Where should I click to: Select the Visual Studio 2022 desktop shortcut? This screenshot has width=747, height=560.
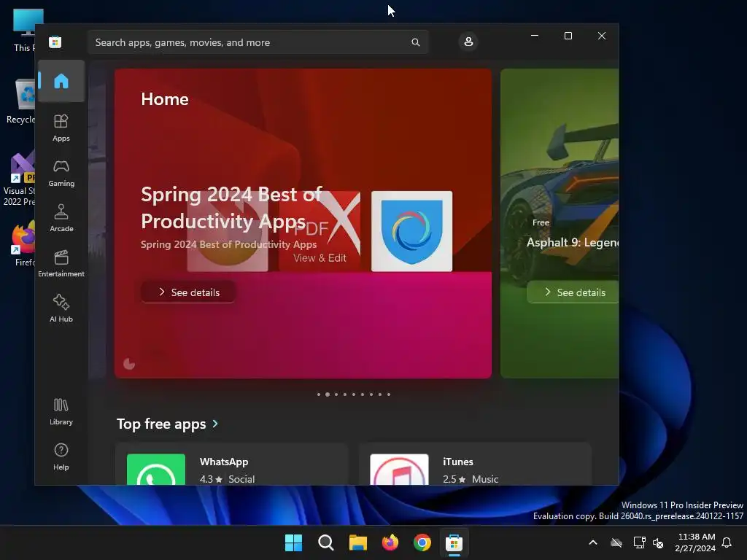[x=19, y=179]
